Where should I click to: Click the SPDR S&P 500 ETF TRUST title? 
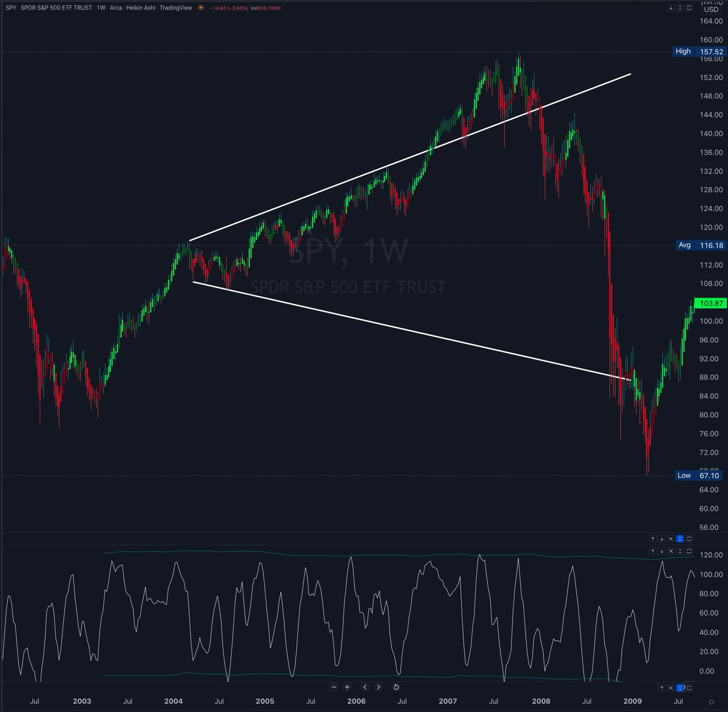56,8
